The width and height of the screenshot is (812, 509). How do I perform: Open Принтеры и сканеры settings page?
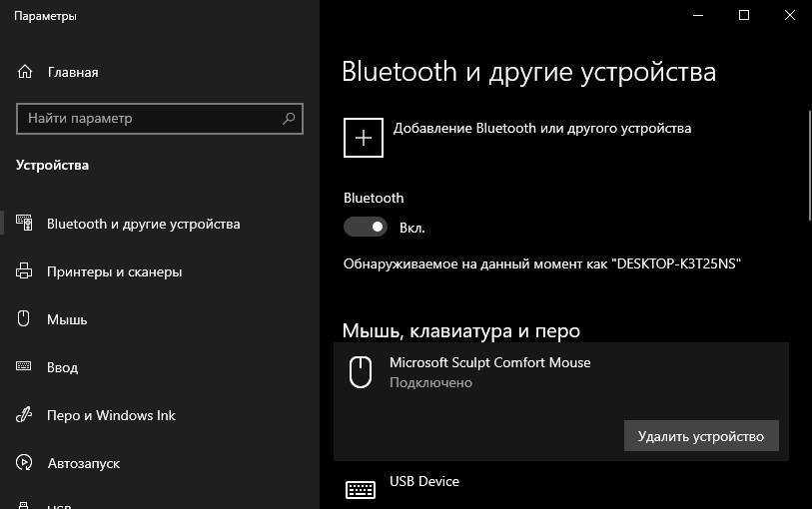pos(114,271)
